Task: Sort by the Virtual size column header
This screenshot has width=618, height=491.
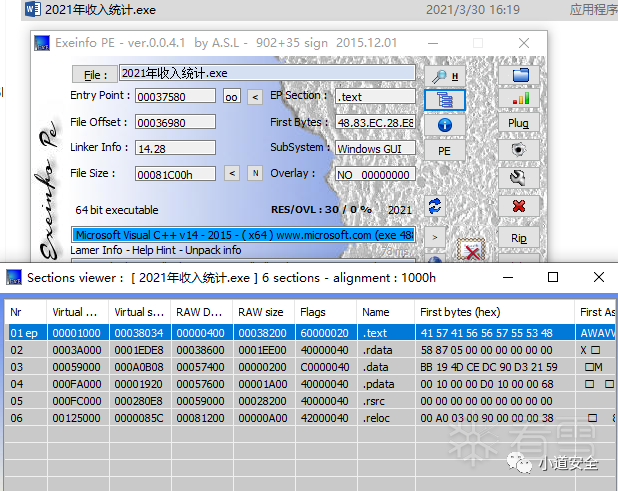Action: pos(140,312)
